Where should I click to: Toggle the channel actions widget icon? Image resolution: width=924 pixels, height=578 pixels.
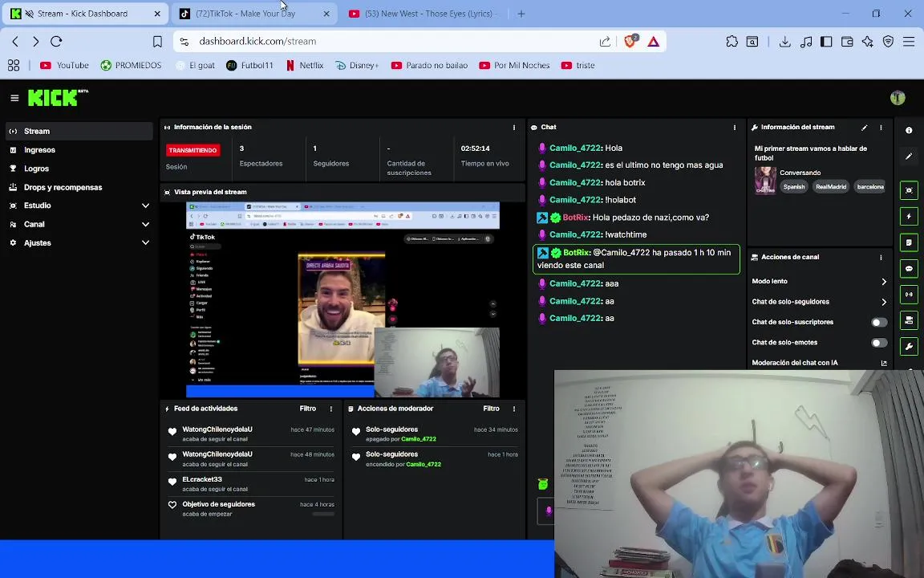(909, 320)
